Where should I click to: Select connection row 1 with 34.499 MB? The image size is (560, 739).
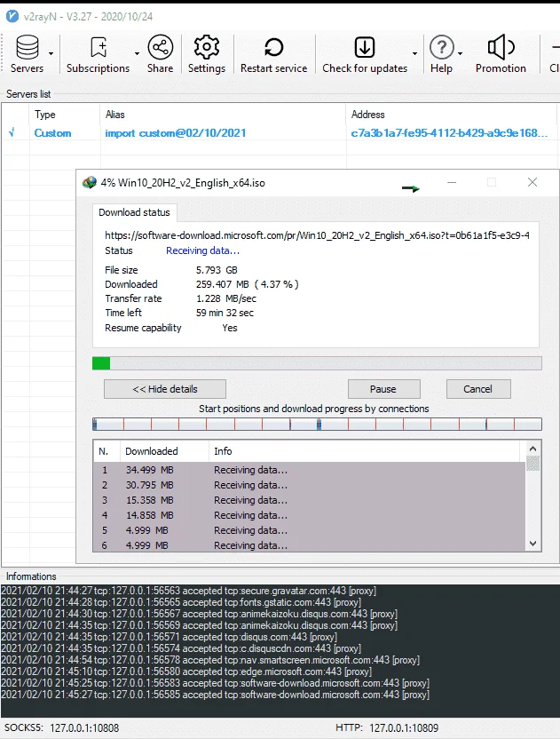point(310,470)
